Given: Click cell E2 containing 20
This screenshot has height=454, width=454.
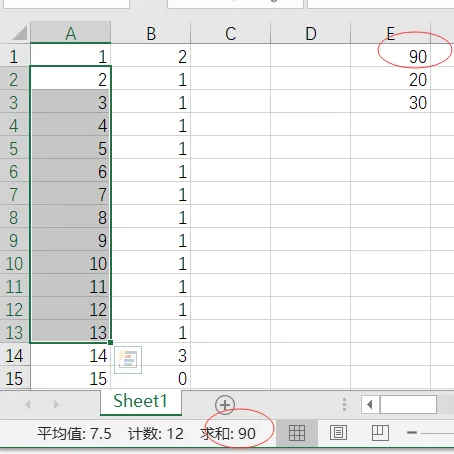Looking at the screenshot, I should pos(391,79).
